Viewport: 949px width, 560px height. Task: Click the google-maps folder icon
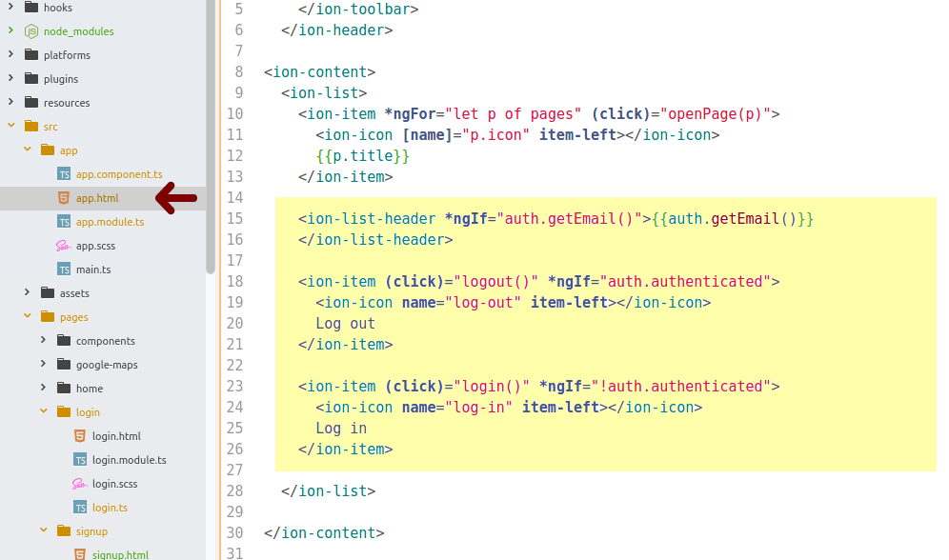tap(64, 364)
